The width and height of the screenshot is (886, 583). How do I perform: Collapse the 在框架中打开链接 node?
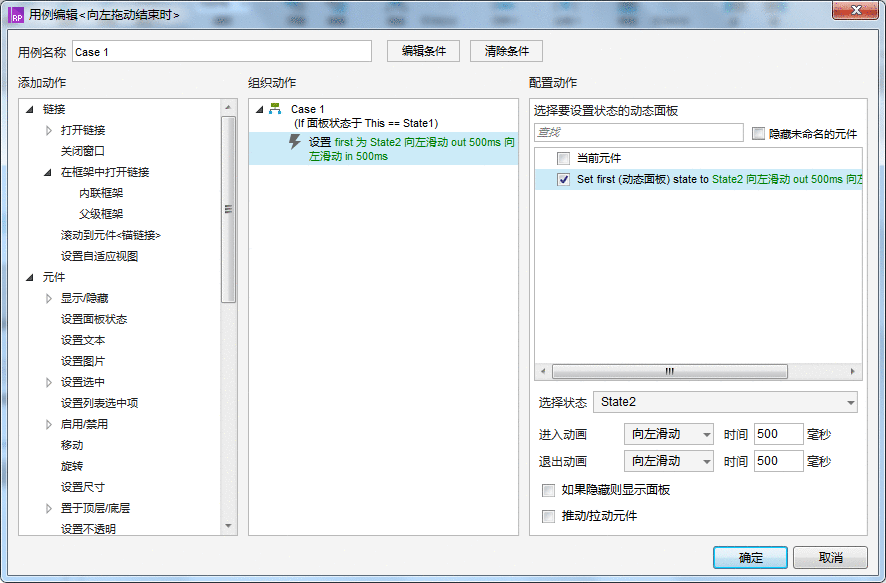tap(48, 172)
